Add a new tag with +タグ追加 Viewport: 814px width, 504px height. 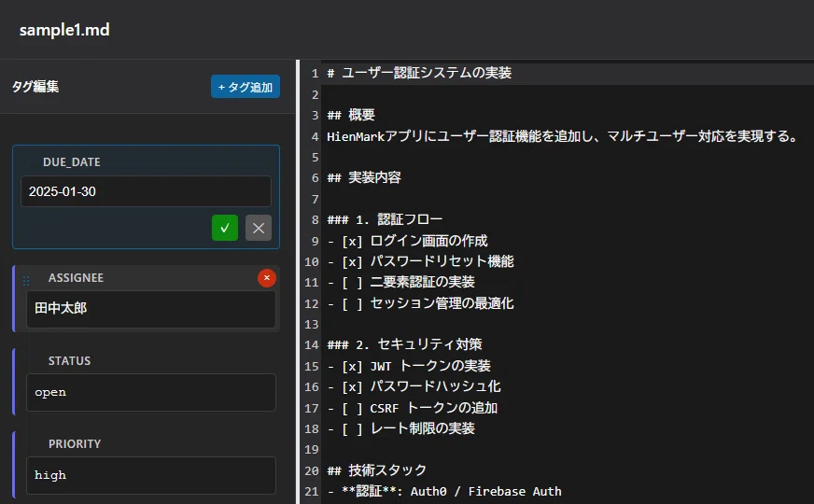[x=246, y=87]
